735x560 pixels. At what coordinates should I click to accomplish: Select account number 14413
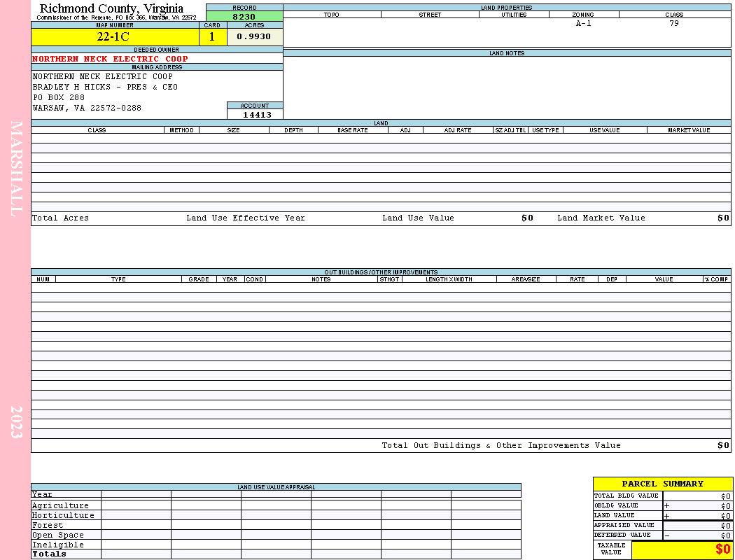[257, 114]
